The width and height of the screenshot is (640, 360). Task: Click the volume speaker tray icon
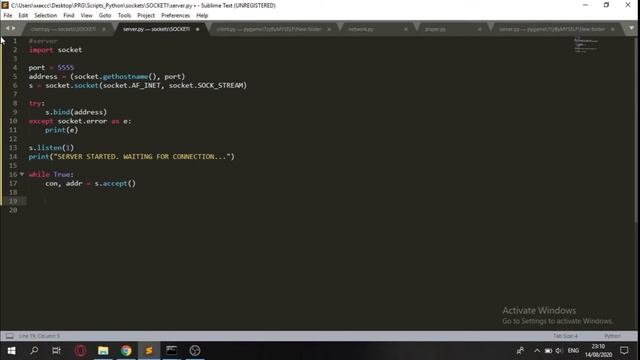coord(559,351)
